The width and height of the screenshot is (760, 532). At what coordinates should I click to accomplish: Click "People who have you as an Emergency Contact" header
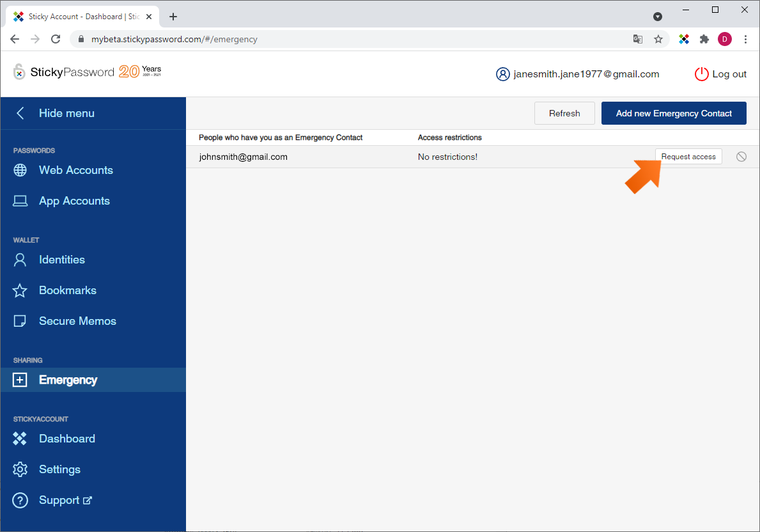pyautogui.click(x=281, y=137)
